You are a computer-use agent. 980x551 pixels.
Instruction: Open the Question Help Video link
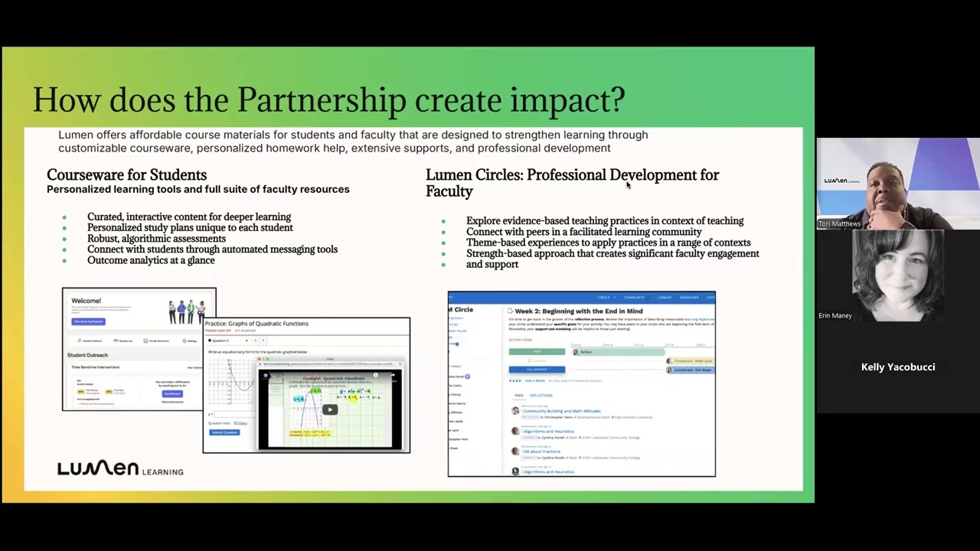pyautogui.click(x=240, y=423)
